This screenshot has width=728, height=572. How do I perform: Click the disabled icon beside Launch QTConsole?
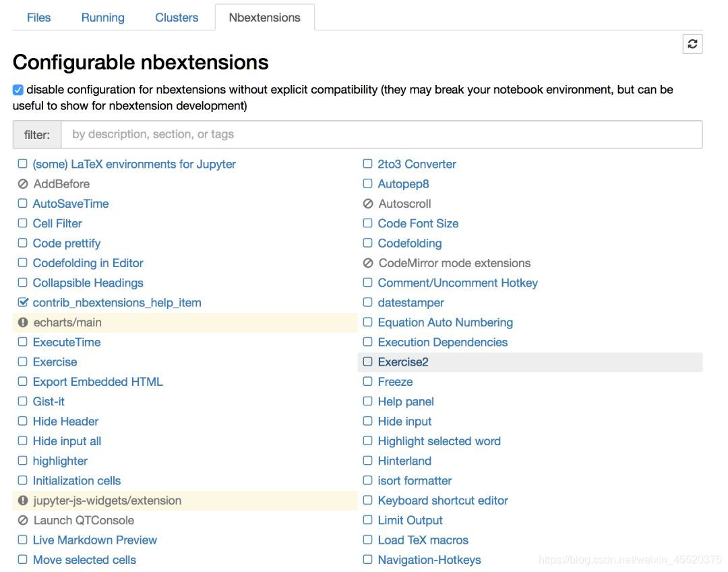tap(23, 520)
